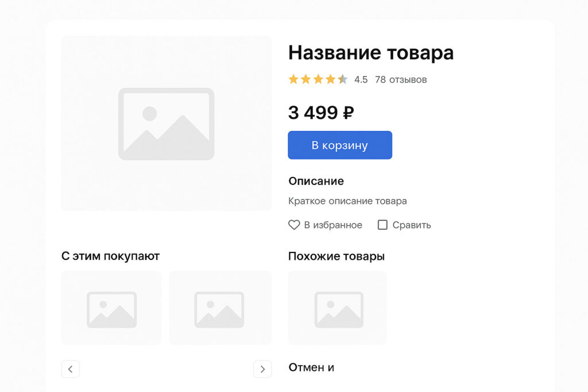Click the "В избранное" text label
Image resolution: width=588 pixels, height=392 pixels.
coord(333,225)
